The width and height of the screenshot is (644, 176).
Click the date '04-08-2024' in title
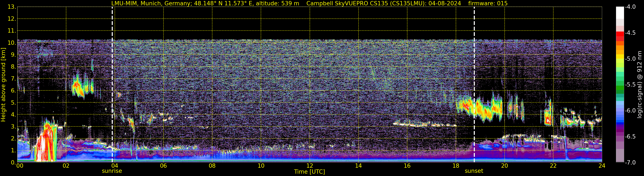pos(445,3)
